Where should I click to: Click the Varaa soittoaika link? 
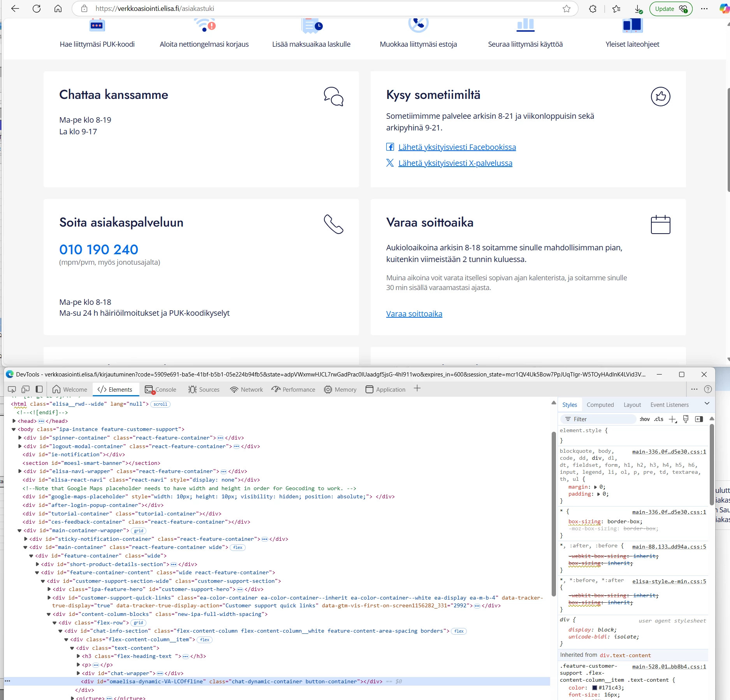point(414,314)
